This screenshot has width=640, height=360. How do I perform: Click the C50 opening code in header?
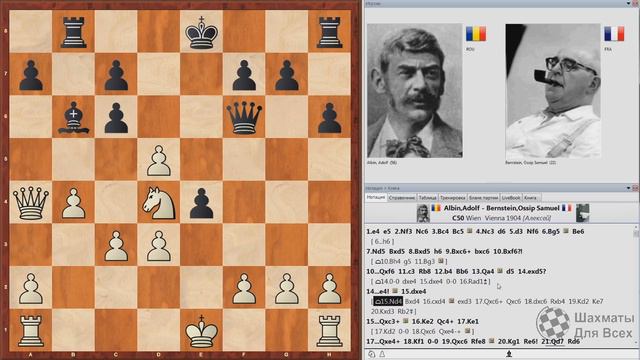[x=458, y=218]
